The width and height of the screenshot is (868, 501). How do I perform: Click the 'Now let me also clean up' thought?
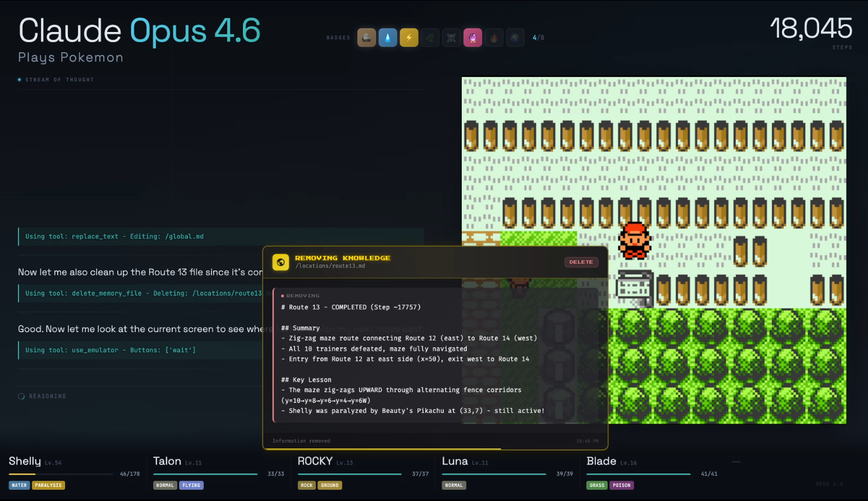tap(140, 272)
